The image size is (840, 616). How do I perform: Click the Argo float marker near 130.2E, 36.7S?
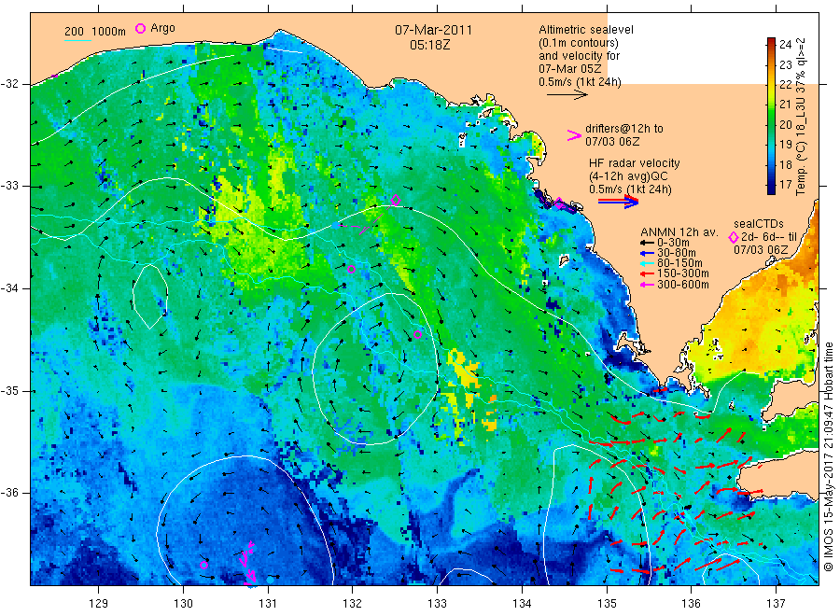tap(203, 565)
